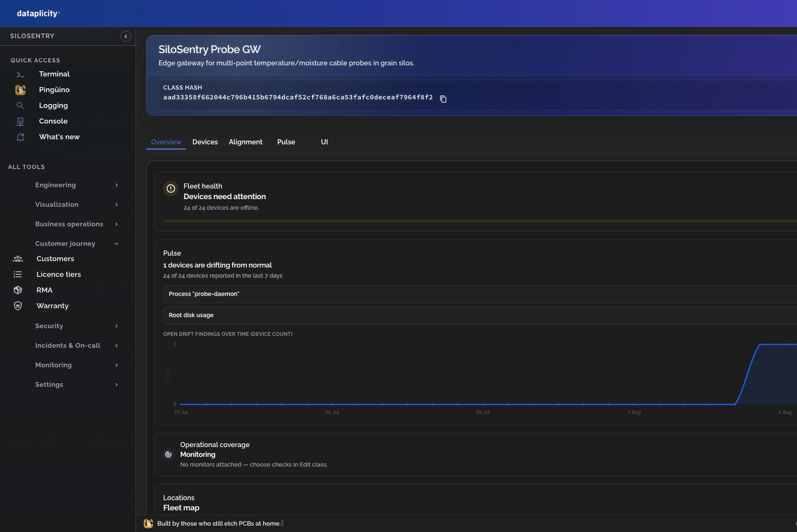This screenshot has height=532, width=797.
Task: Open the Process "probe-daemon" drift finding
Action: [x=480, y=294]
